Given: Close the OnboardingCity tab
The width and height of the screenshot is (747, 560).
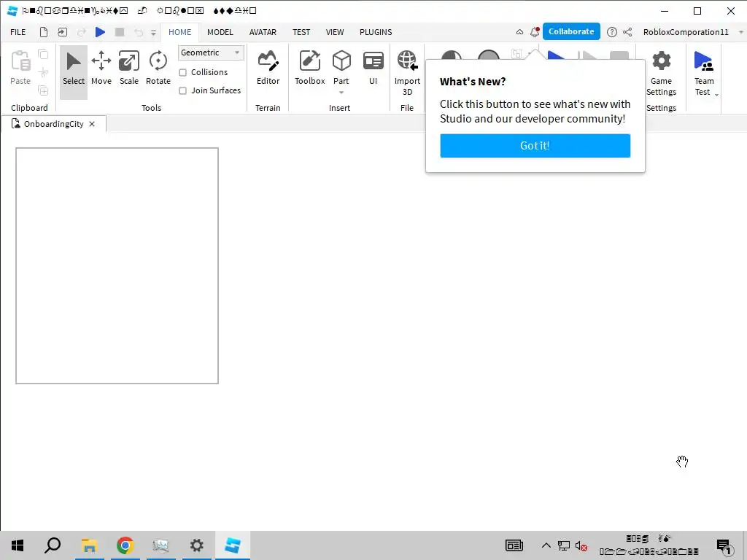Looking at the screenshot, I should click(92, 124).
